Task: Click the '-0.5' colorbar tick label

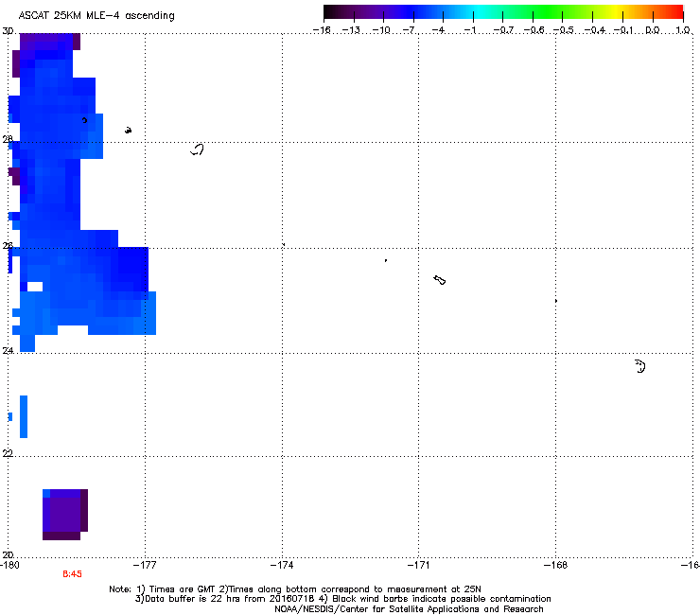Action: pos(563,30)
